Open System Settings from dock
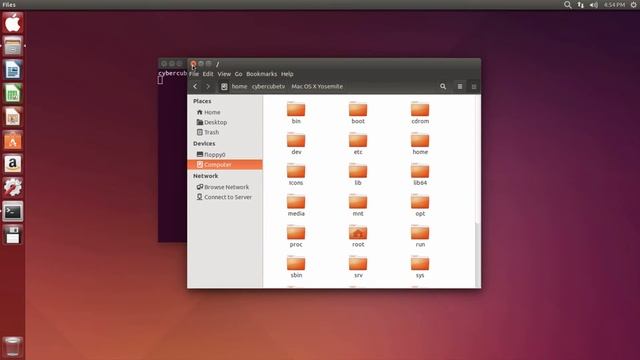This screenshot has height=360, width=640. tap(13, 188)
